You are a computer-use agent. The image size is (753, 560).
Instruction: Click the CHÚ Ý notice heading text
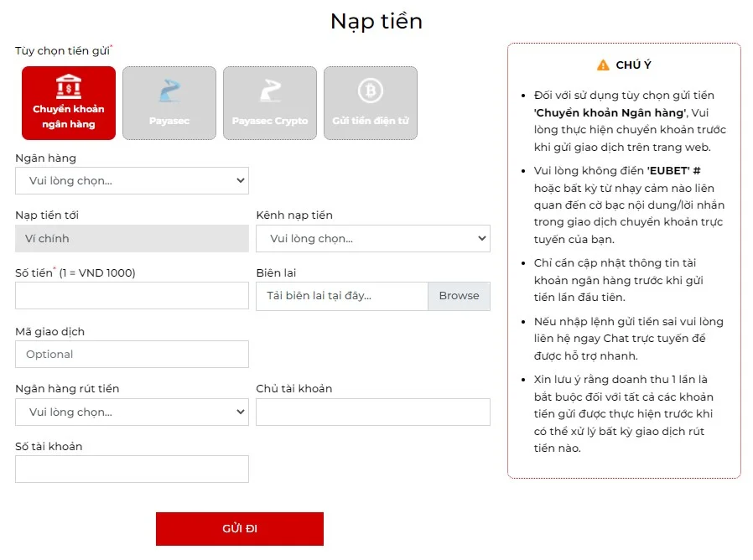coord(633,65)
